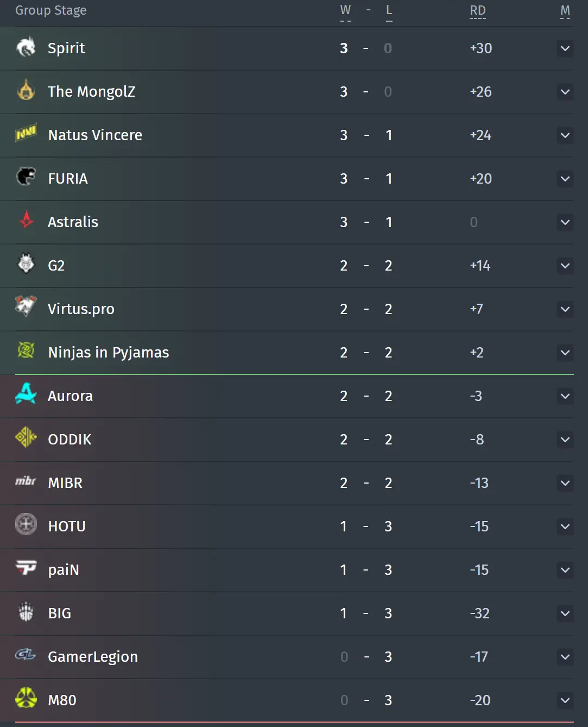Viewport: 588px width, 727px height.
Task: Open the BIG team link
Action: [60, 613]
